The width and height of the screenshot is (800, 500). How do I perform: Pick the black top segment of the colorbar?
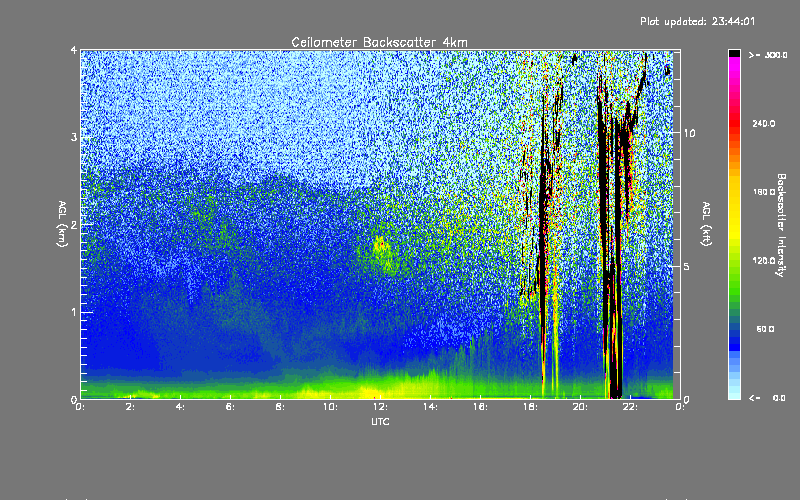point(734,53)
